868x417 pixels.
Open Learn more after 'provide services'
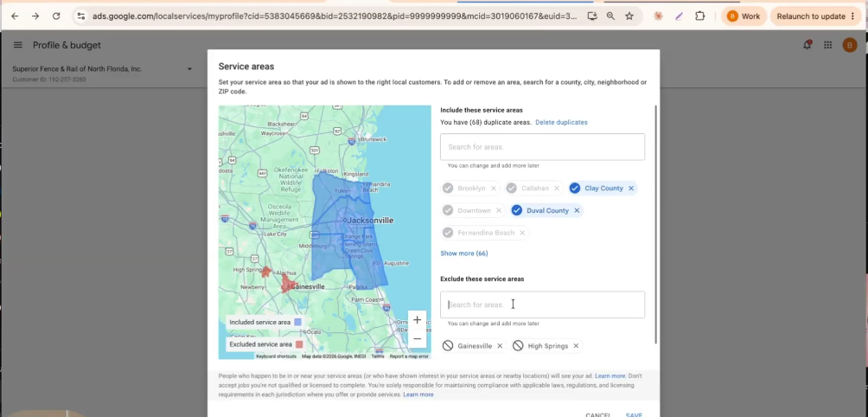(x=418, y=395)
